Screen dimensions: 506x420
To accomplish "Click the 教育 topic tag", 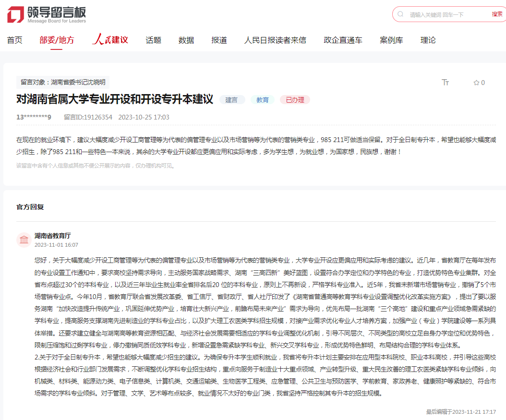I will [263, 100].
